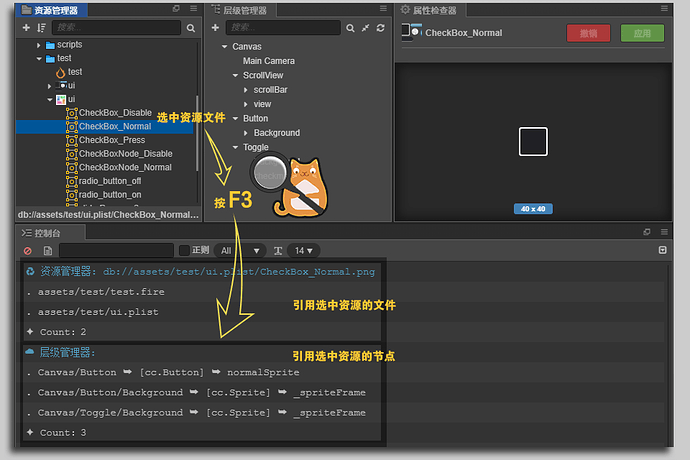The width and height of the screenshot is (690, 460).
Task: Click the plus icon in Assets panel
Action: click(x=26, y=28)
